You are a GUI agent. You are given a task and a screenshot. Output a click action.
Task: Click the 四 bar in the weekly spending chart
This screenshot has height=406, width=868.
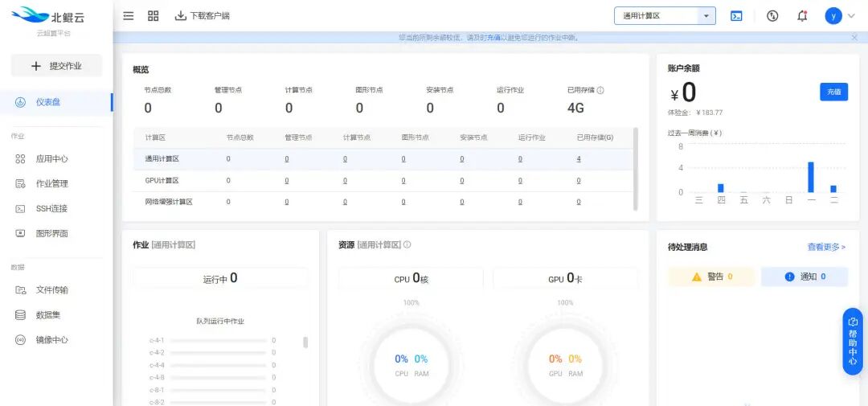point(721,188)
